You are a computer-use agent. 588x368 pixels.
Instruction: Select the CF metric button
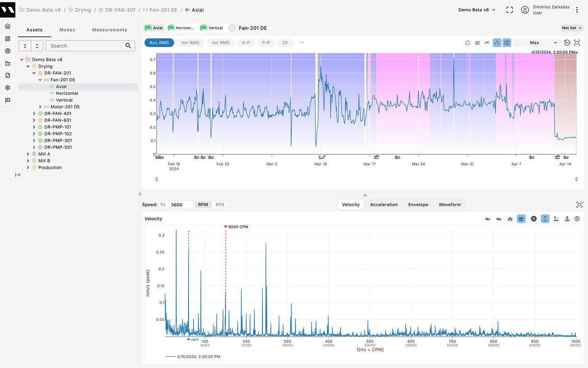coord(285,43)
